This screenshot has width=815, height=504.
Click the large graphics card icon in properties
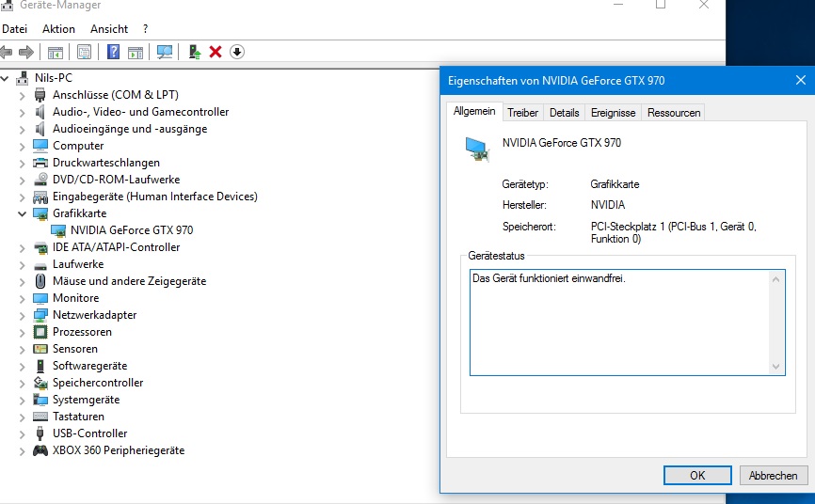477,150
